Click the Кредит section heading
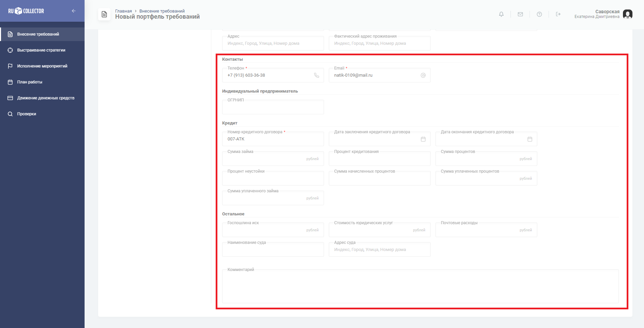 [230, 123]
